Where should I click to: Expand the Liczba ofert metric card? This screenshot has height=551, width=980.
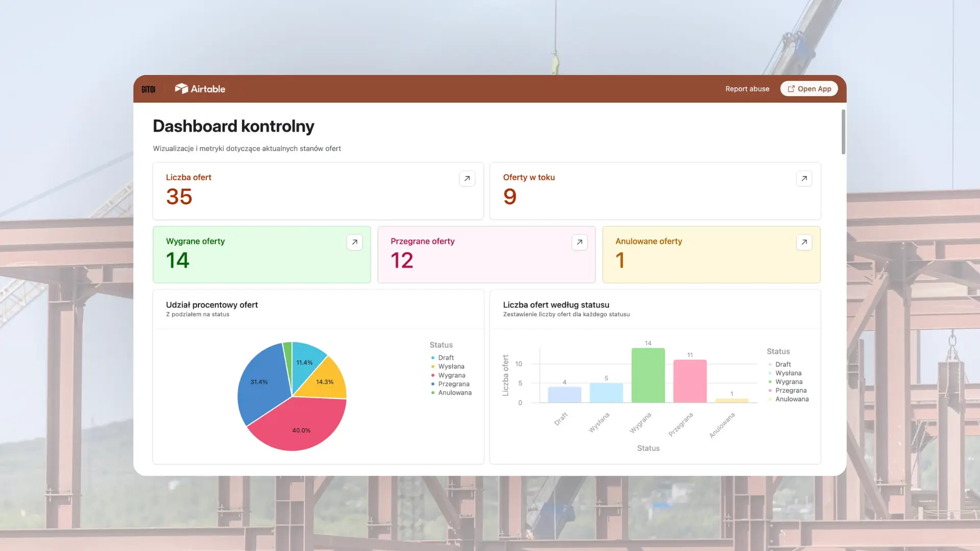[x=467, y=179]
